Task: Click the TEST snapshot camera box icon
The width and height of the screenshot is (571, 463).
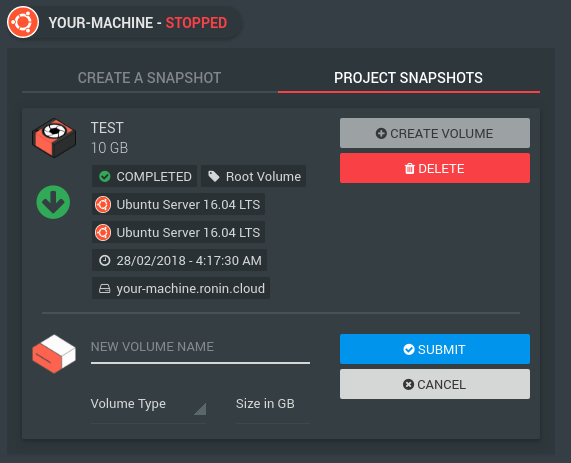Action: point(54,138)
